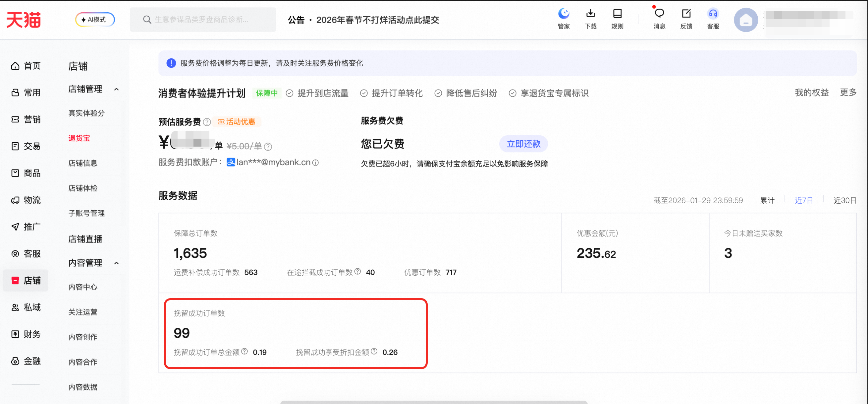Click the Tmall logo
This screenshot has height=404, width=868.
[24, 20]
